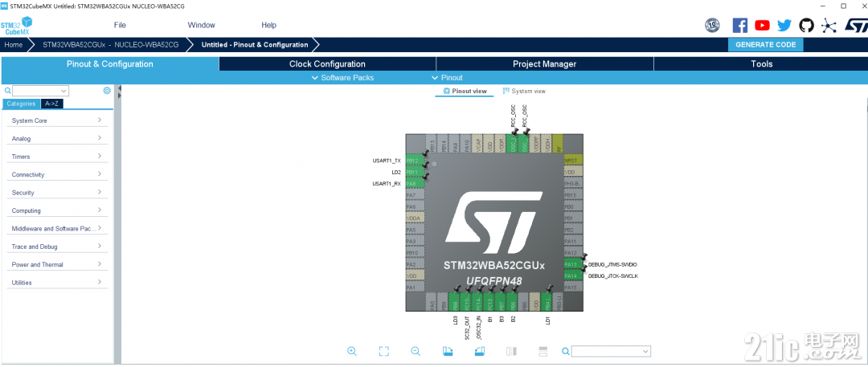Open the ST YouTube channel icon

(x=762, y=25)
